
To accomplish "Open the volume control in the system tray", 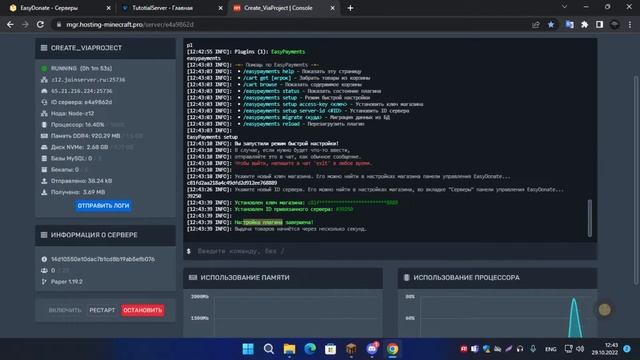I will click(580, 349).
